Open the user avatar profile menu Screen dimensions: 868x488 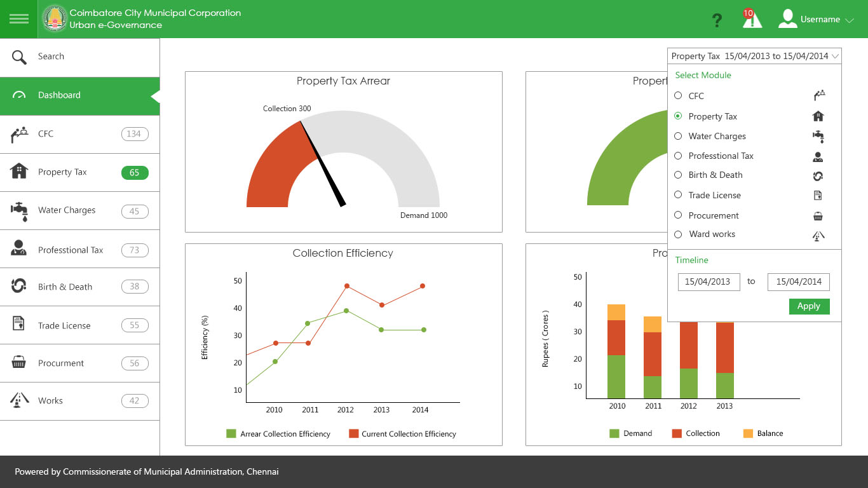[x=787, y=19]
